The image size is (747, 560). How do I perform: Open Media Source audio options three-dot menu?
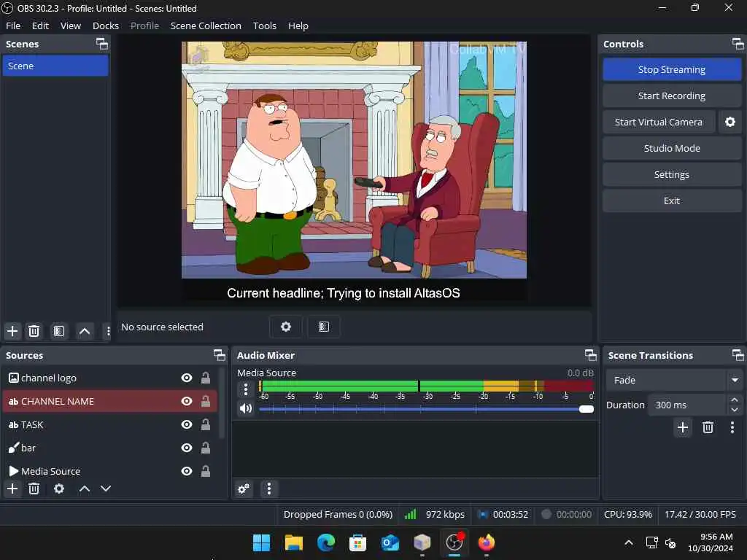tap(246, 389)
